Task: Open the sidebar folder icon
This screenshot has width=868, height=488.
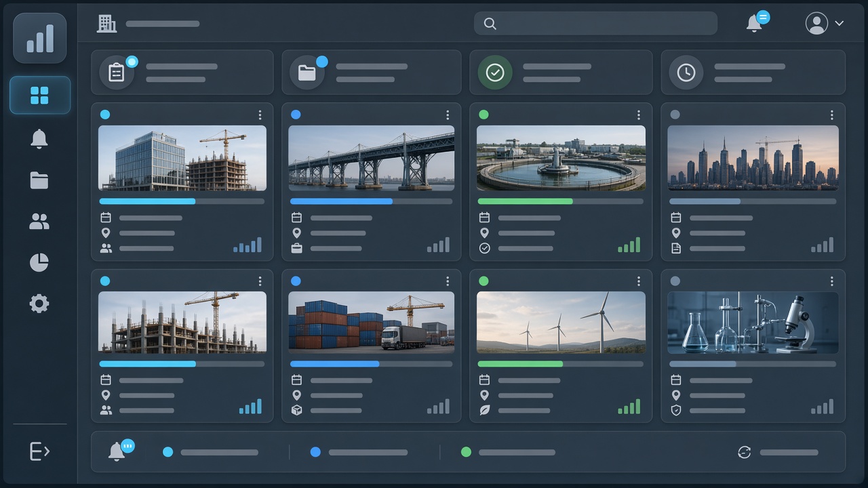Action: 39,180
